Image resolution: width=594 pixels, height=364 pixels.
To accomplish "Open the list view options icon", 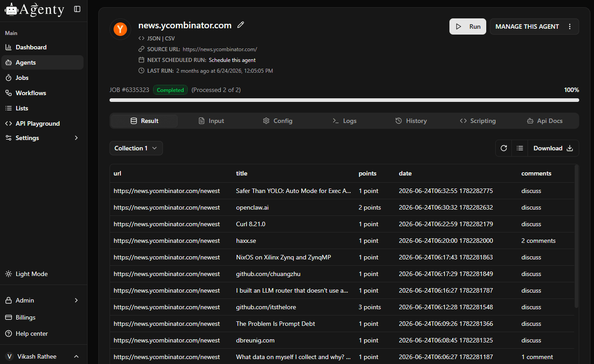I will pyautogui.click(x=520, y=148).
